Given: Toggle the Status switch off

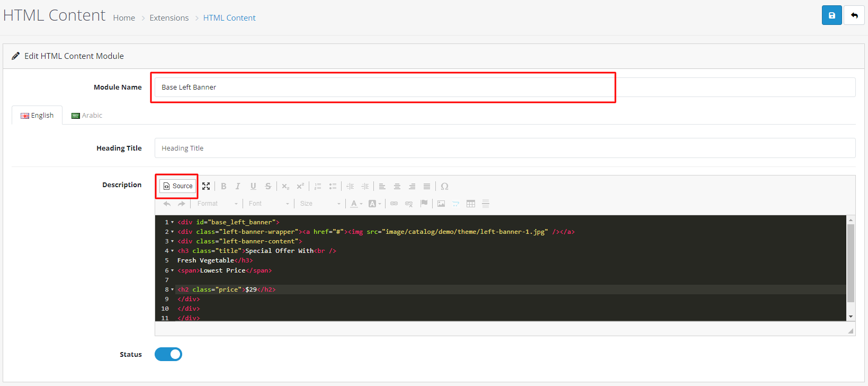Looking at the screenshot, I should click(168, 354).
